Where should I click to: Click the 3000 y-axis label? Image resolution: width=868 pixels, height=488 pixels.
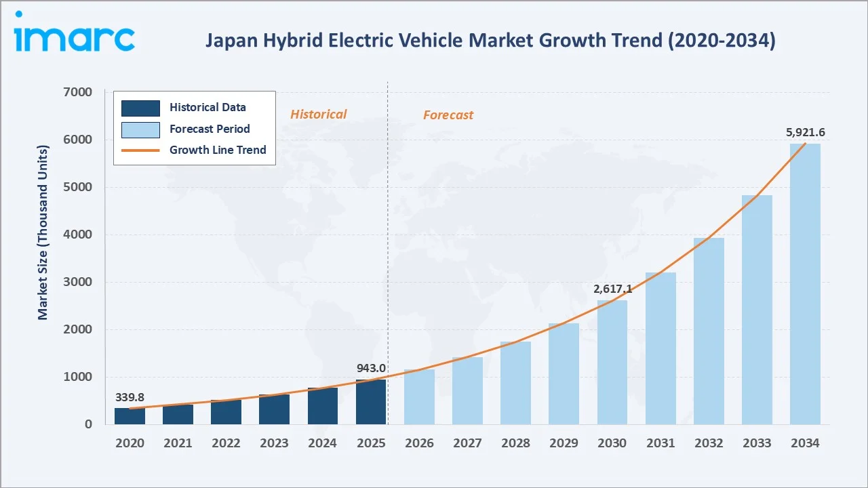click(x=79, y=282)
